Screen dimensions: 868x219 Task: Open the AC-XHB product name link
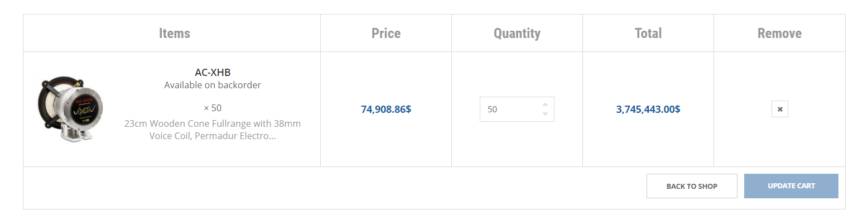(x=213, y=72)
